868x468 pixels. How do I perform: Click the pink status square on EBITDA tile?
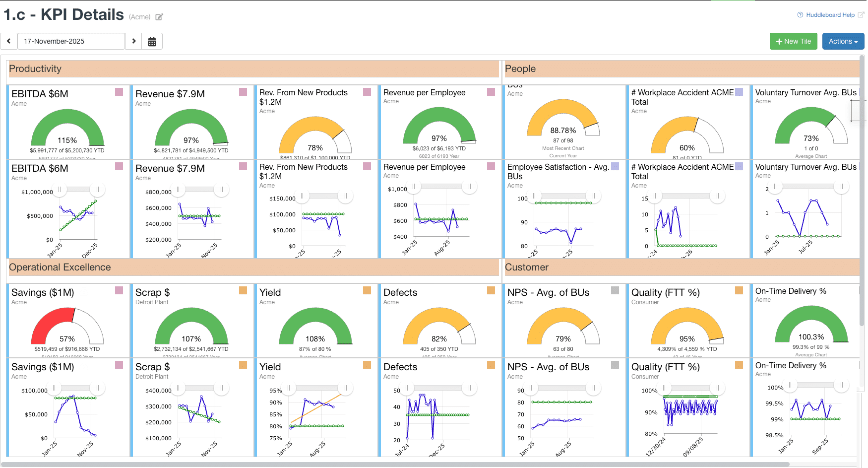pos(119,92)
